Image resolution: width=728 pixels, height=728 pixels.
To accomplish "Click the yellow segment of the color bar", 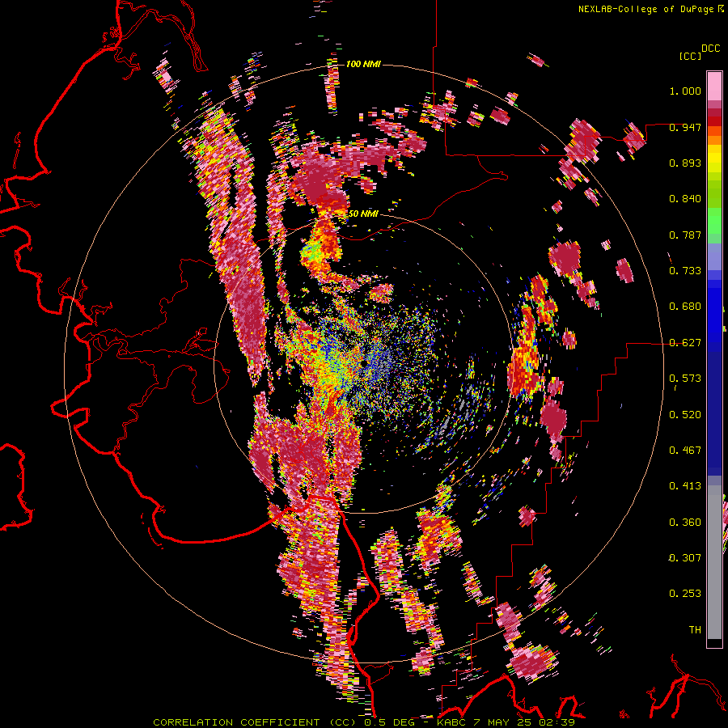I will 714,159.
